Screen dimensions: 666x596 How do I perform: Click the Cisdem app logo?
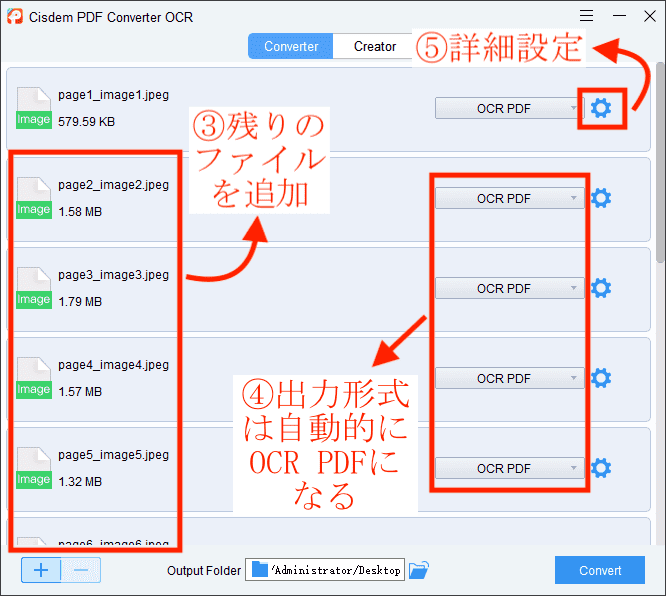click(x=15, y=17)
